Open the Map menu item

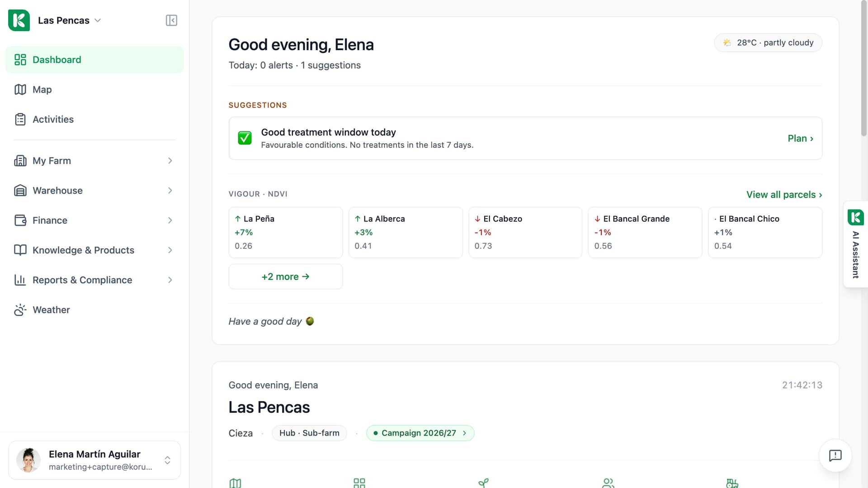point(94,89)
